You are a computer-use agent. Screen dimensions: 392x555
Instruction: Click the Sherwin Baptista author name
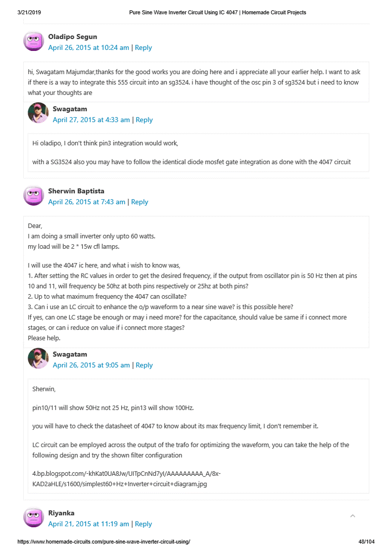(76, 191)
